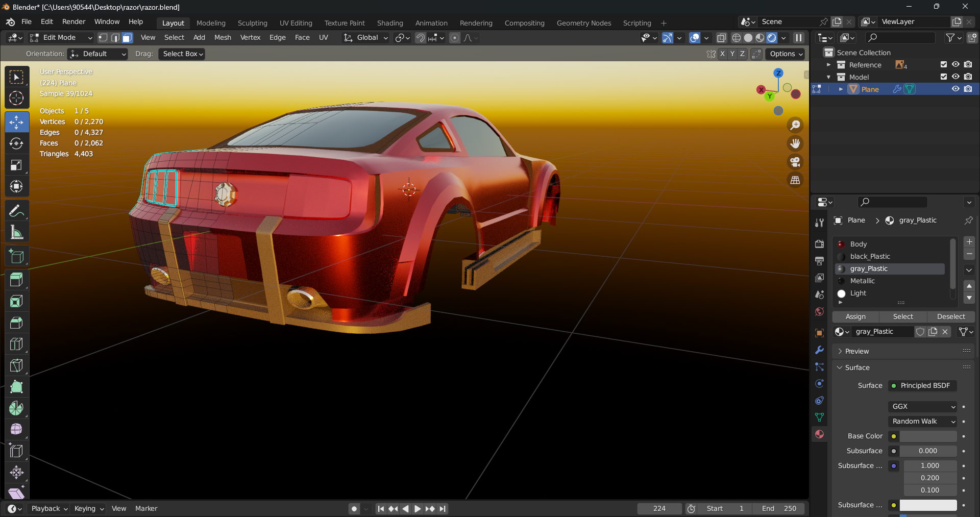This screenshot has width=980, height=517.
Task: Switch to the Shading workspace tab
Action: pos(389,23)
